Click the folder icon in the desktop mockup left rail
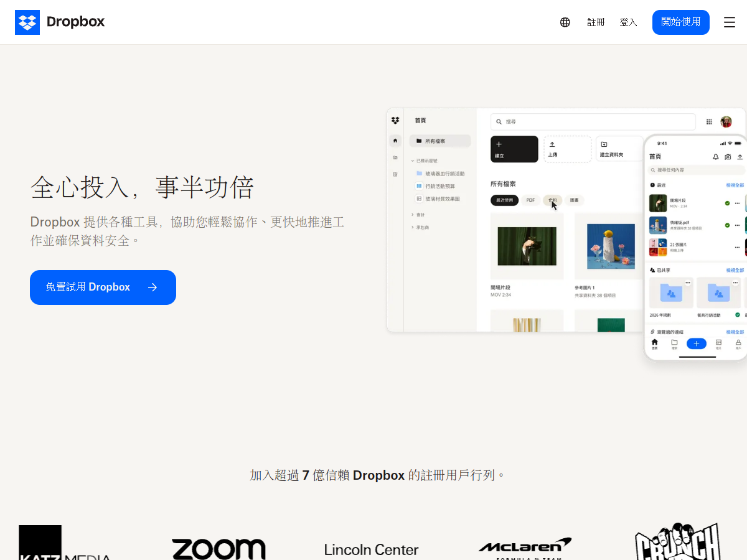Screen dimensions: 747x560 [x=395, y=157]
